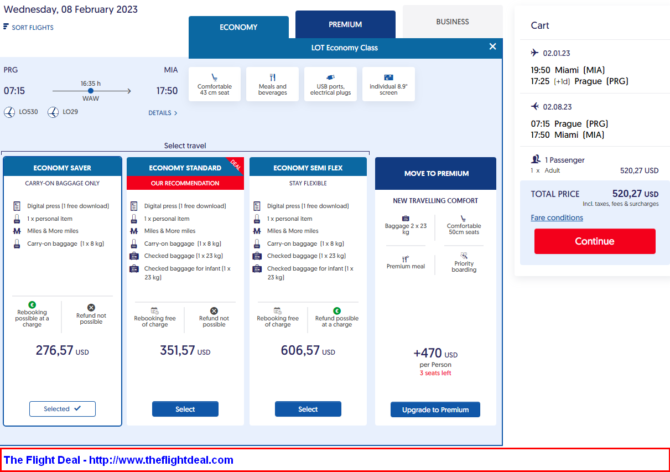The width and height of the screenshot is (670, 472).
Task: Click the 17:50 arrival time at MIA
Action: tap(167, 91)
